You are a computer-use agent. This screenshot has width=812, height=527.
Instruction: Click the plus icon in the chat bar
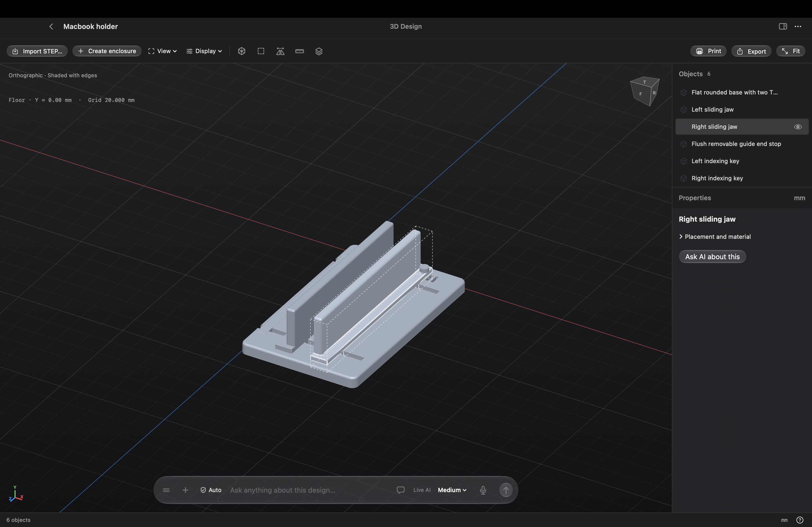(x=185, y=490)
